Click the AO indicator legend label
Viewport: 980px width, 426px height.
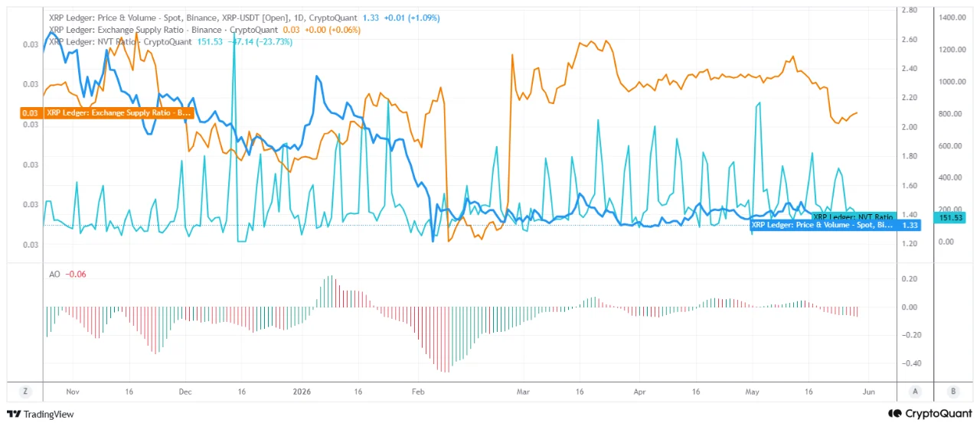pos(54,274)
